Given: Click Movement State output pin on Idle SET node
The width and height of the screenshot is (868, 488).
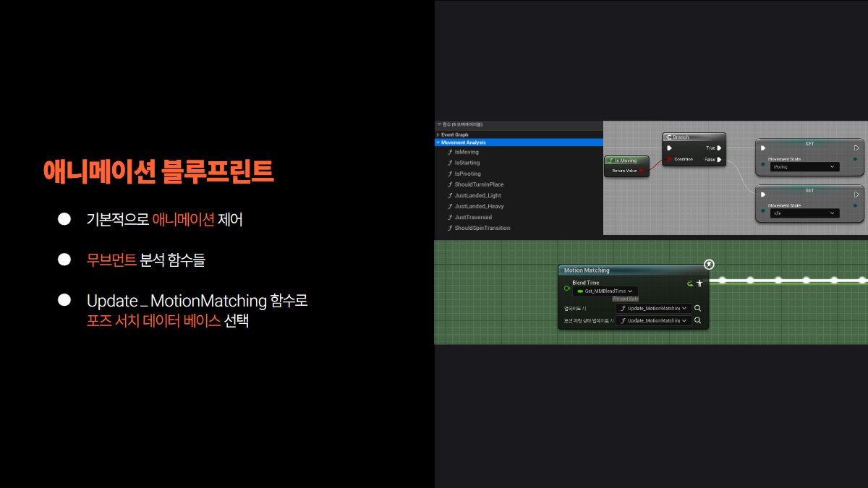Looking at the screenshot, I should pyautogui.click(x=856, y=205).
